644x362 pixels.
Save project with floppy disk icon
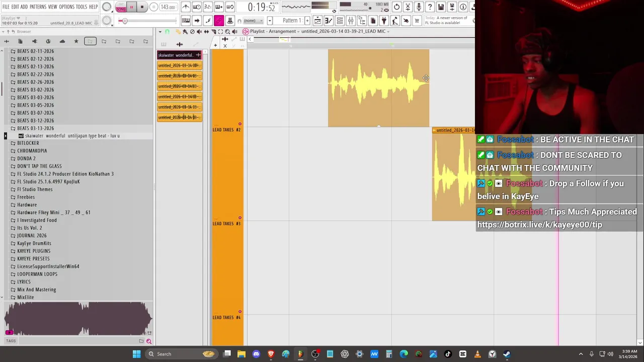pos(441,7)
